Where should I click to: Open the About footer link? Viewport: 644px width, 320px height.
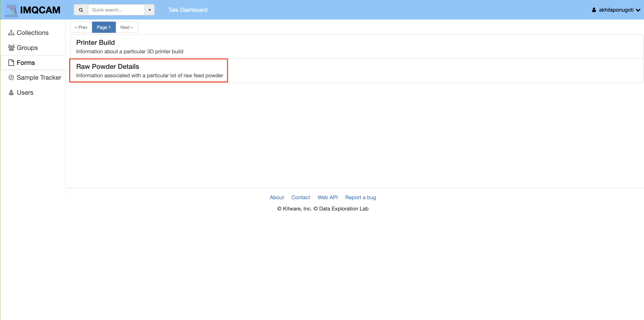[277, 197]
